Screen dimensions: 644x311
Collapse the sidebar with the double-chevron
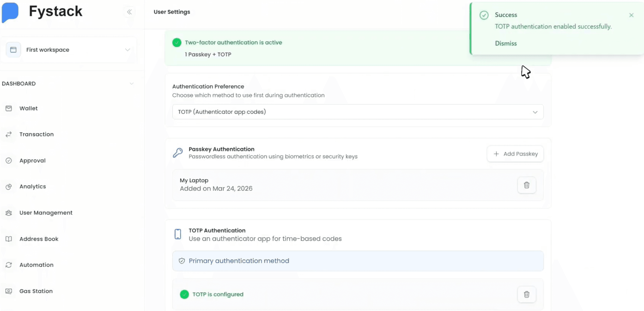[x=130, y=12]
